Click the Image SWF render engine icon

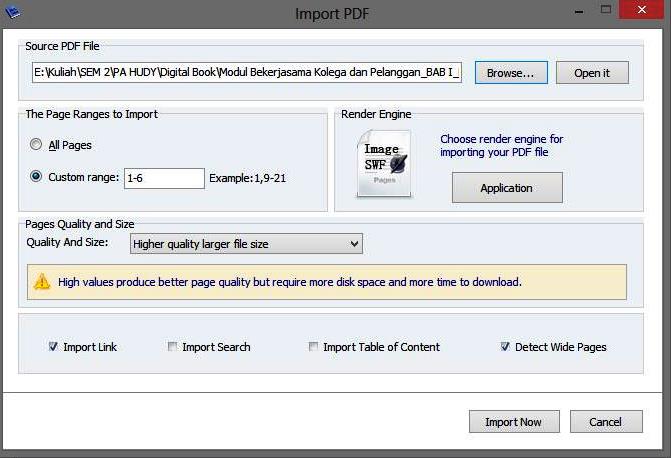(384, 164)
